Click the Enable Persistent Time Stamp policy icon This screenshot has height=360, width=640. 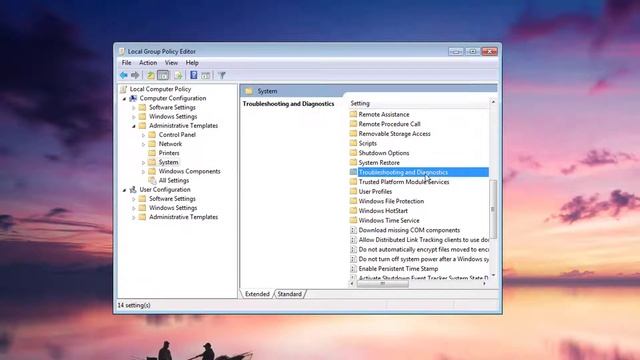click(x=353, y=269)
